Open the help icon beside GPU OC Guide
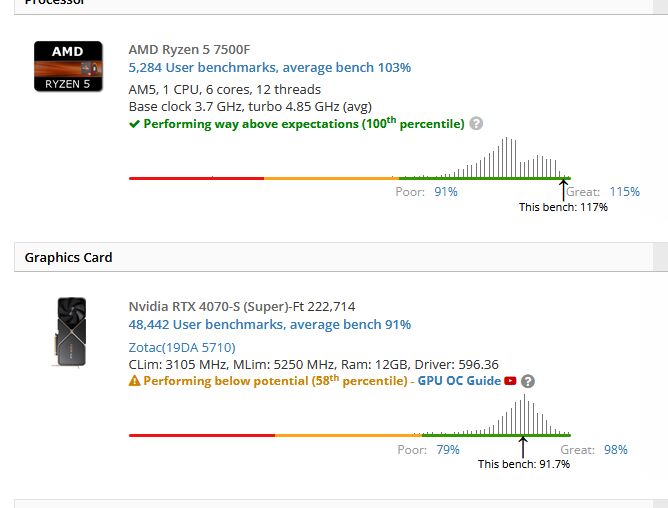Image resolution: width=668 pixels, height=508 pixels. click(528, 381)
